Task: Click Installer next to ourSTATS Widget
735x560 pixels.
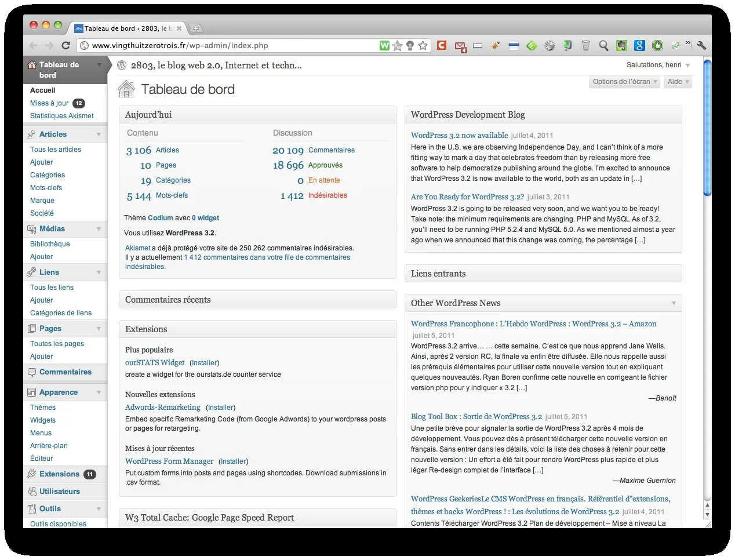Action: [x=205, y=363]
